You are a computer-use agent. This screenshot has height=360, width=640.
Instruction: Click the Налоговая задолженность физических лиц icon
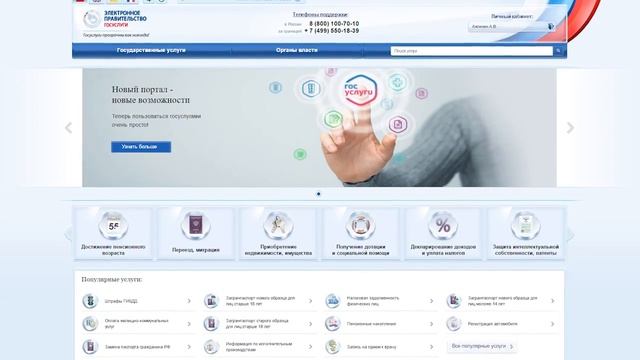point(333,301)
